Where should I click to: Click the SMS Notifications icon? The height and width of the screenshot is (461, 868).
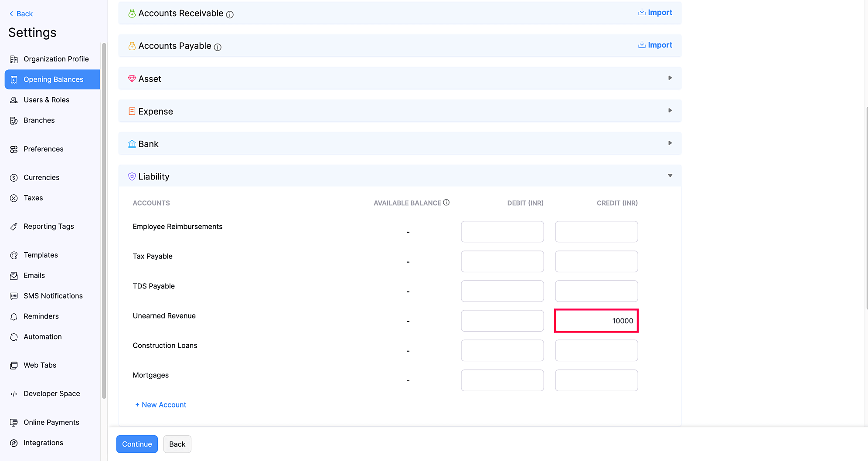pos(14,296)
